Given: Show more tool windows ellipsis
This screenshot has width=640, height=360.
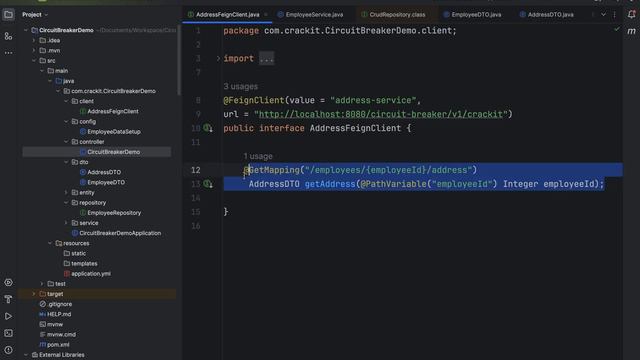Looking at the screenshot, I should tap(8, 53).
